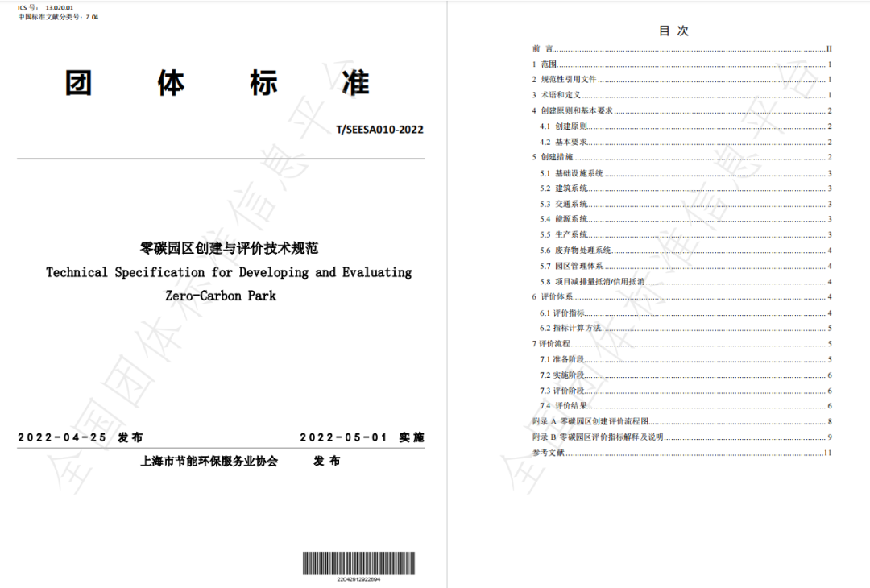Open TOC entry '7.3 评价阶段'

pos(686,391)
